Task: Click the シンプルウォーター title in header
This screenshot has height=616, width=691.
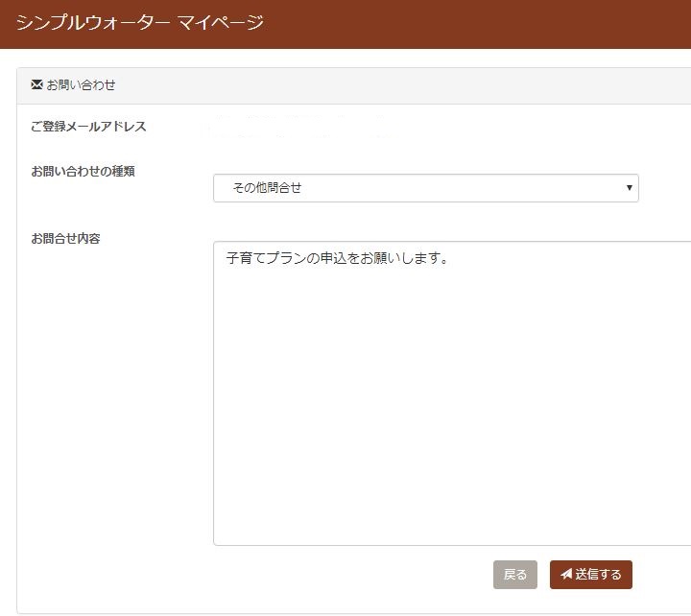Action: tap(92, 22)
